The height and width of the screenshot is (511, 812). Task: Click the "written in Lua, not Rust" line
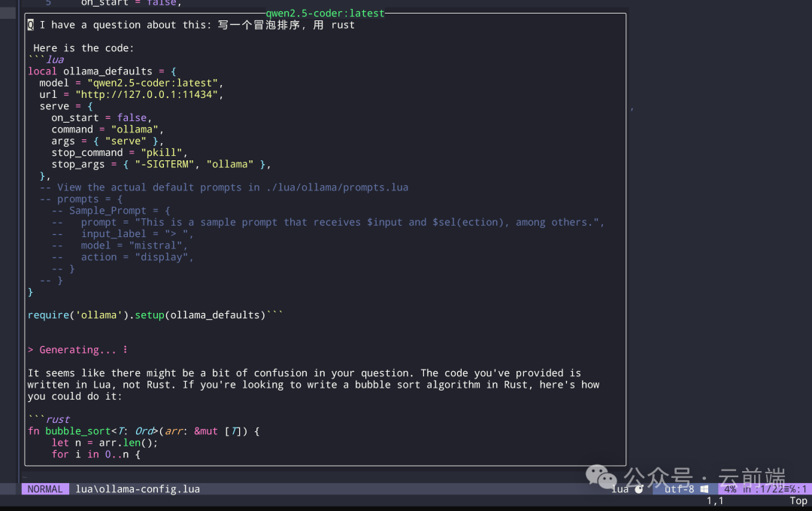(x=314, y=385)
